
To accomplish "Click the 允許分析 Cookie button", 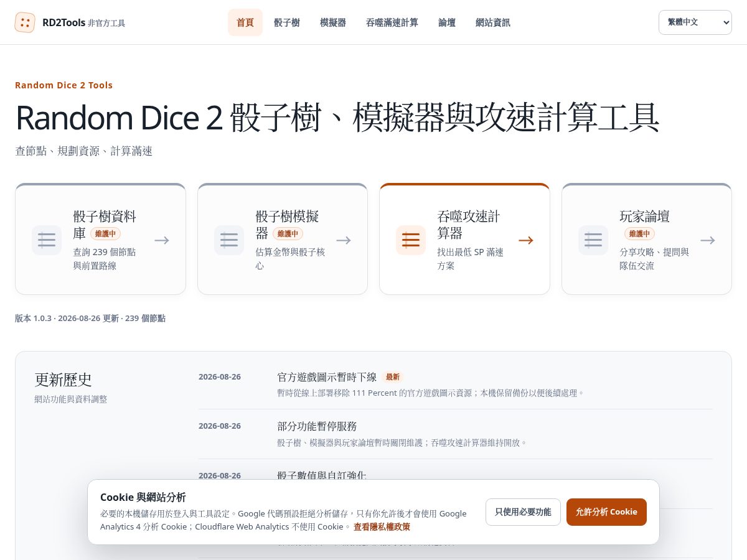I will point(606,512).
